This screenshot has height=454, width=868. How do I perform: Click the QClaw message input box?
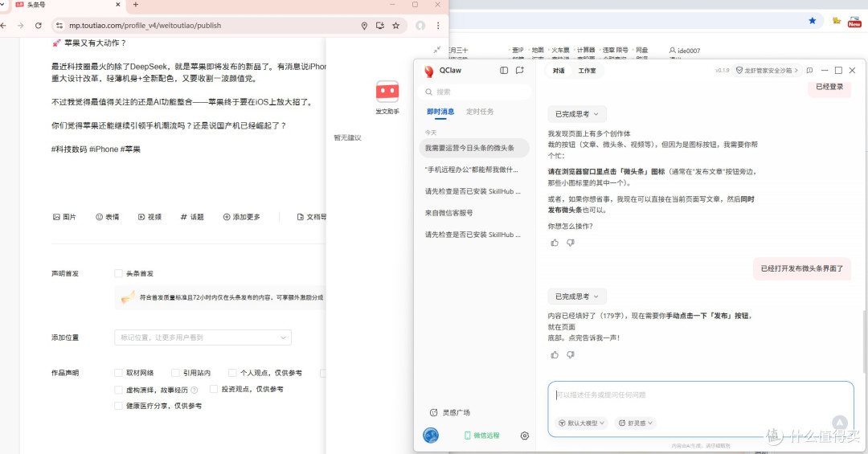pyautogui.click(x=700, y=408)
